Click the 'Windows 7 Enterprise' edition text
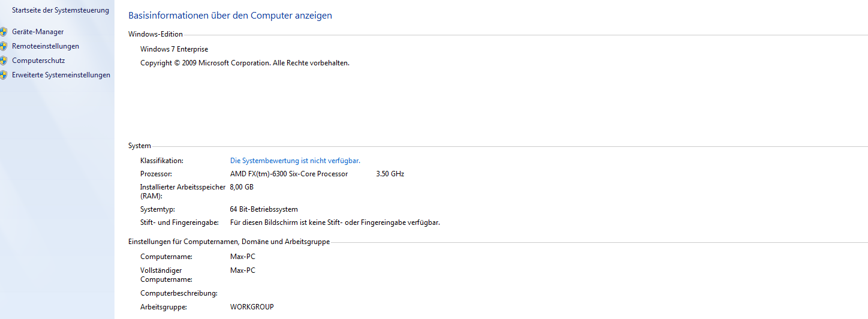 (174, 49)
